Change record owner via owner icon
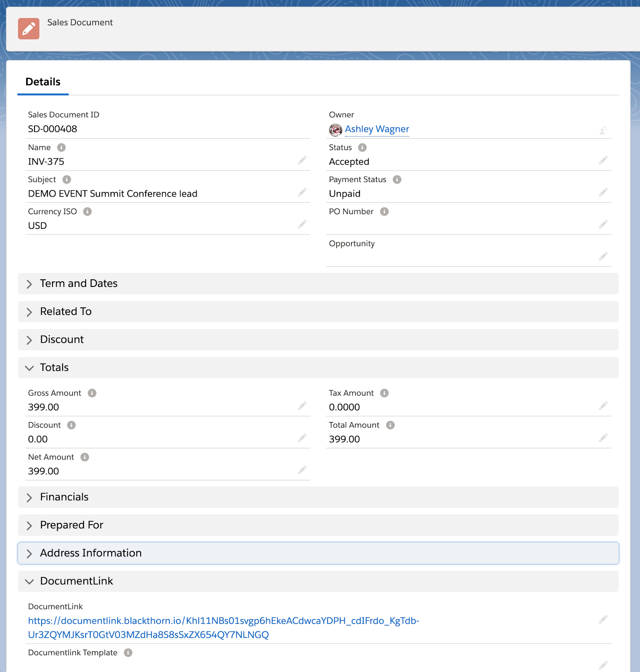640x672 pixels. tap(603, 130)
